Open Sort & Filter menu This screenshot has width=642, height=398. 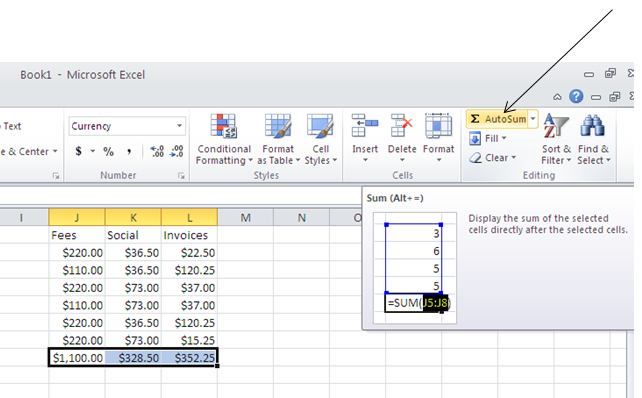[x=556, y=139]
